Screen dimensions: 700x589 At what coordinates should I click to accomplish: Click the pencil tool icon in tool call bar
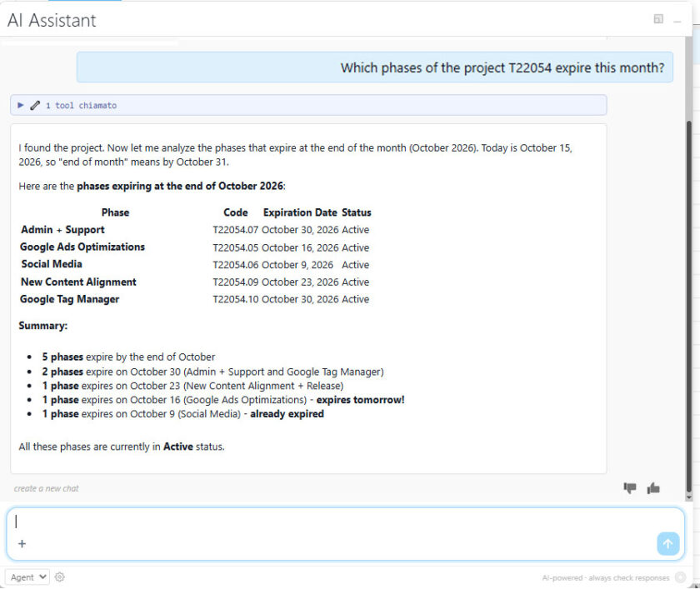[35, 105]
